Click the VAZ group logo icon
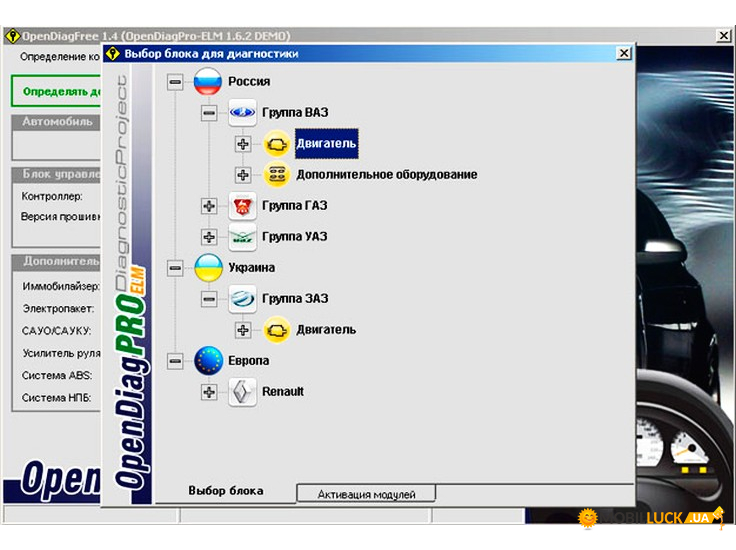The height and width of the screenshot is (550, 736). [x=242, y=113]
